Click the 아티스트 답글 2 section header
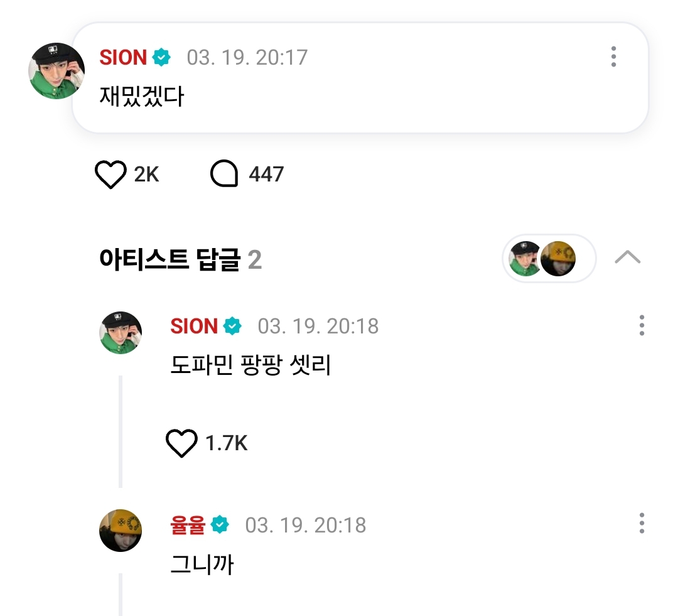The height and width of the screenshot is (616, 678). [x=180, y=259]
